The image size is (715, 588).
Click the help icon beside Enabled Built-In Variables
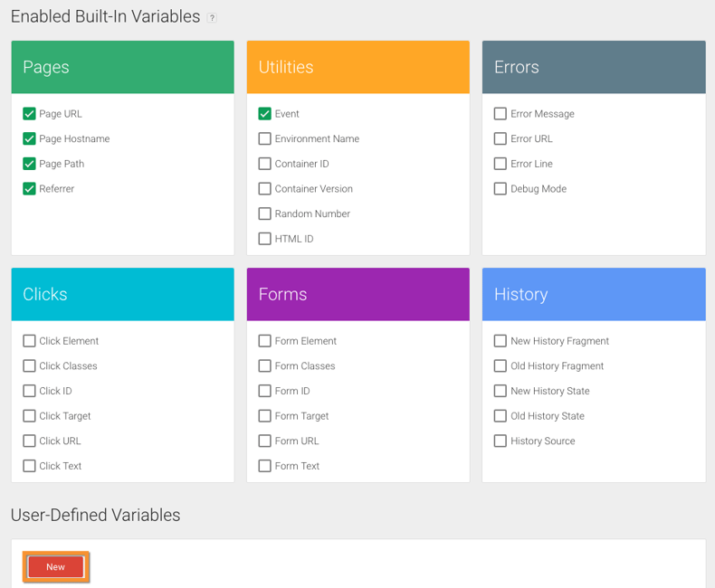(x=212, y=18)
